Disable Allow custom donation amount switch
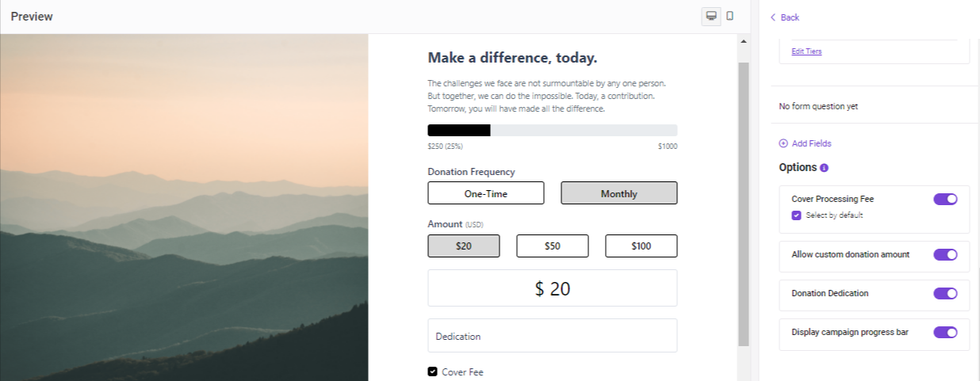This screenshot has width=980, height=381. pos(946,254)
